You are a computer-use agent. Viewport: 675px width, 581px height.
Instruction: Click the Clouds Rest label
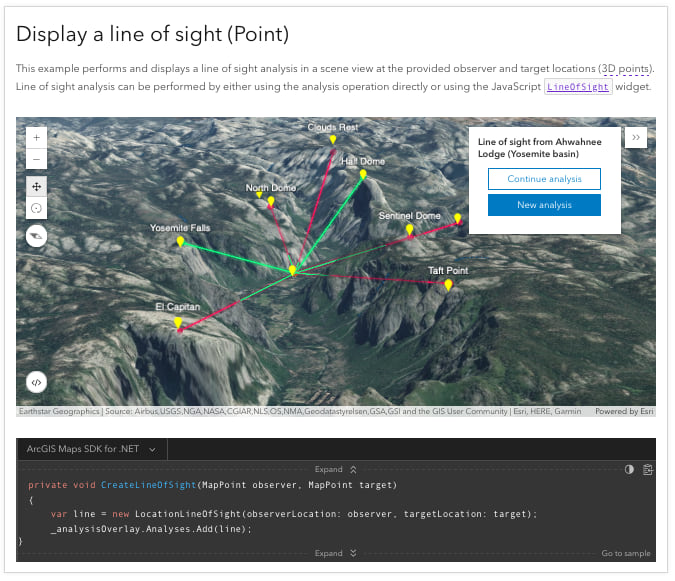point(333,127)
